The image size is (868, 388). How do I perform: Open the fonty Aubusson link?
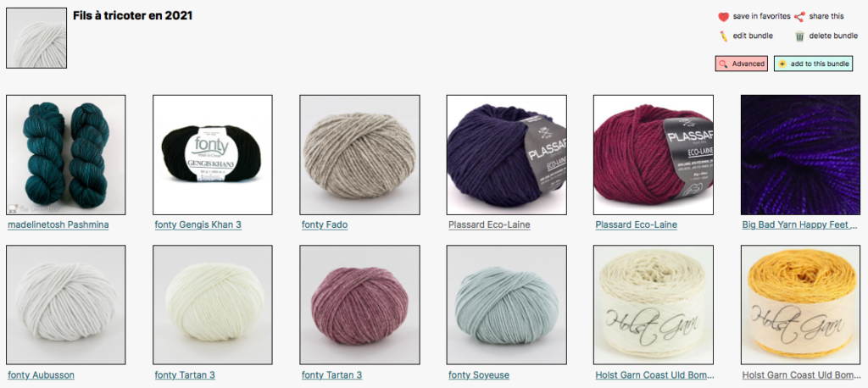point(41,375)
